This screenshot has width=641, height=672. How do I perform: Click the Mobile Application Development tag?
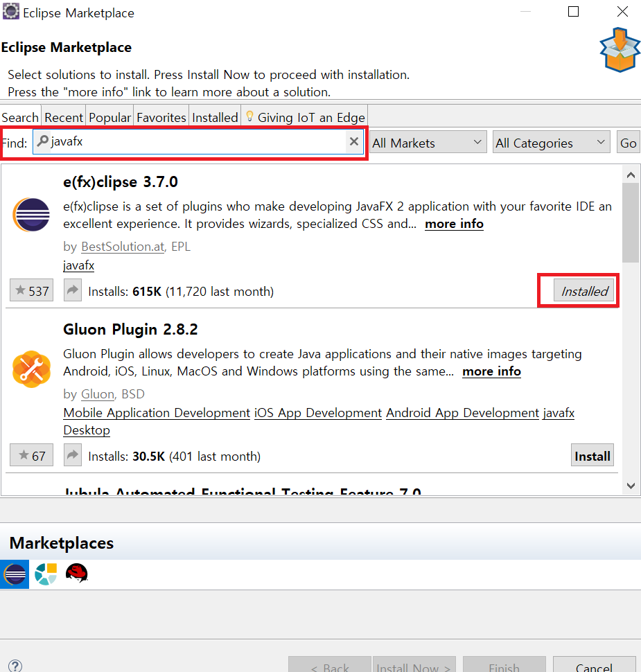[157, 413]
